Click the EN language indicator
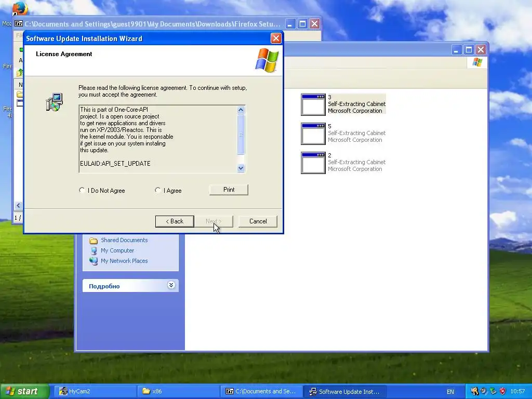Image resolution: width=532 pixels, height=399 pixels. pos(450,392)
